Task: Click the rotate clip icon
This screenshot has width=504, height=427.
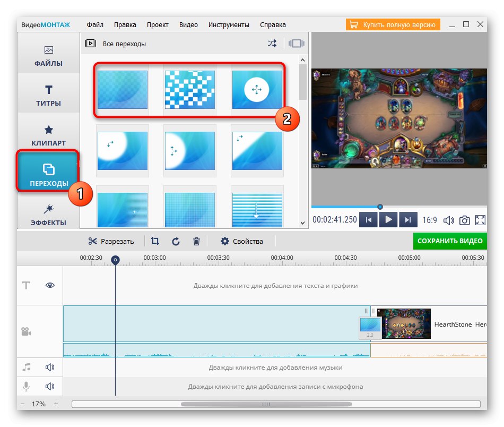Action: [176, 241]
